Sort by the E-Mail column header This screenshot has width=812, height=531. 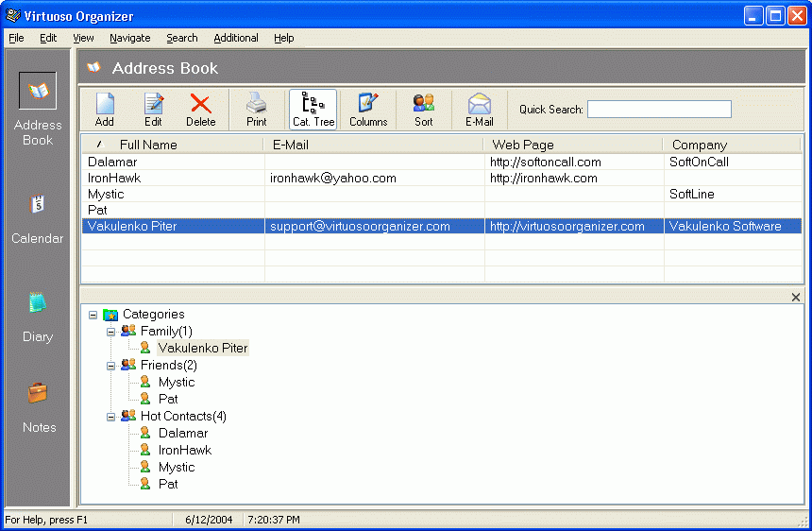click(374, 145)
